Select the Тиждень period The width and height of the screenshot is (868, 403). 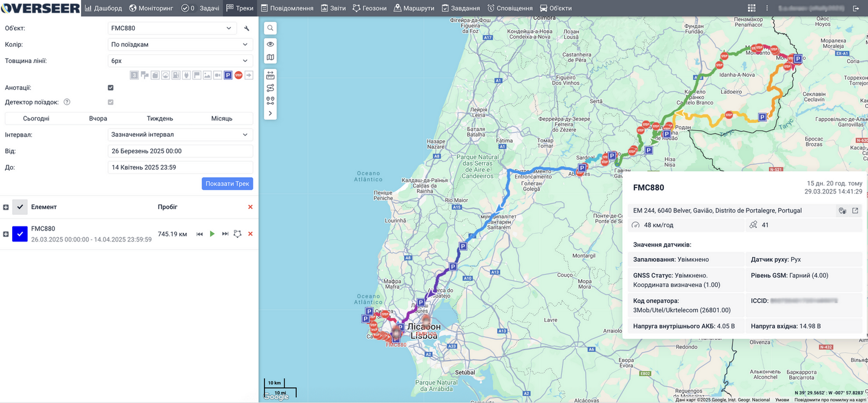(160, 119)
